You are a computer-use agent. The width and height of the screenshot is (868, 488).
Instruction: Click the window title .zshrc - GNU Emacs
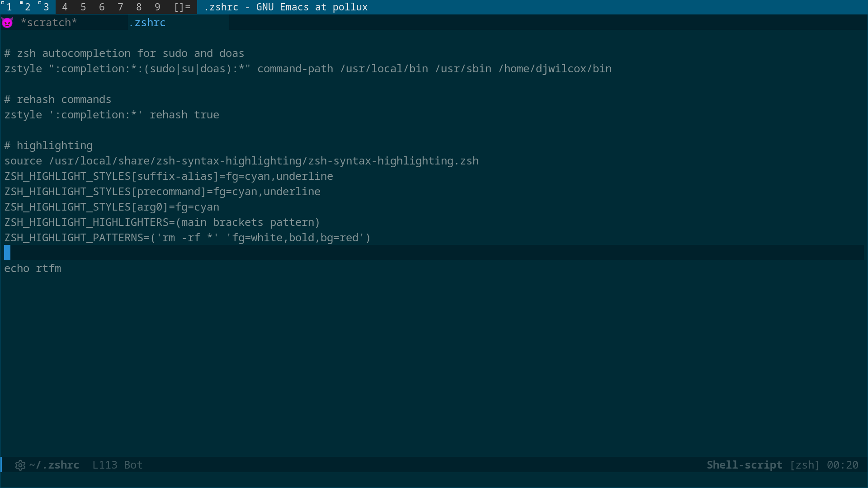(286, 7)
